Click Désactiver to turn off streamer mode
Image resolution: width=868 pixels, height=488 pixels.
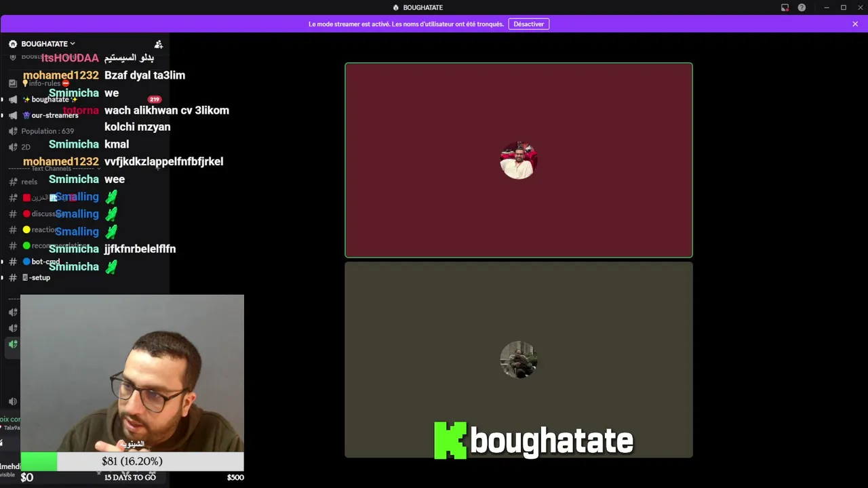click(528, 24)
